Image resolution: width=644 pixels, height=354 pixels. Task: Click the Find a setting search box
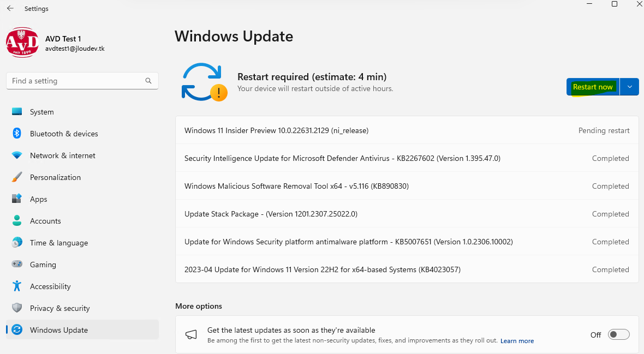tap(82, 81)
